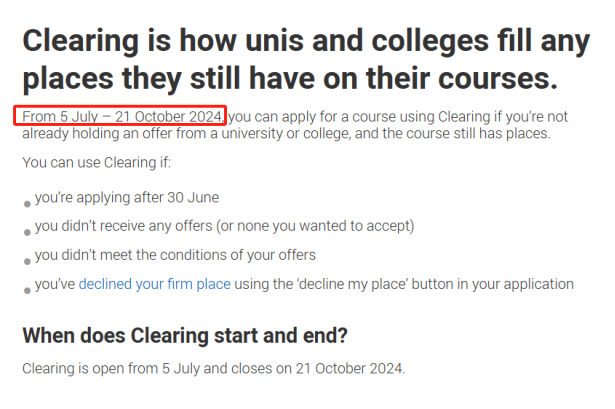The height and width of the screenshot is (409, 615).
Task: Click the 'You can use Clearing if:' line
Action: [96, 162]
